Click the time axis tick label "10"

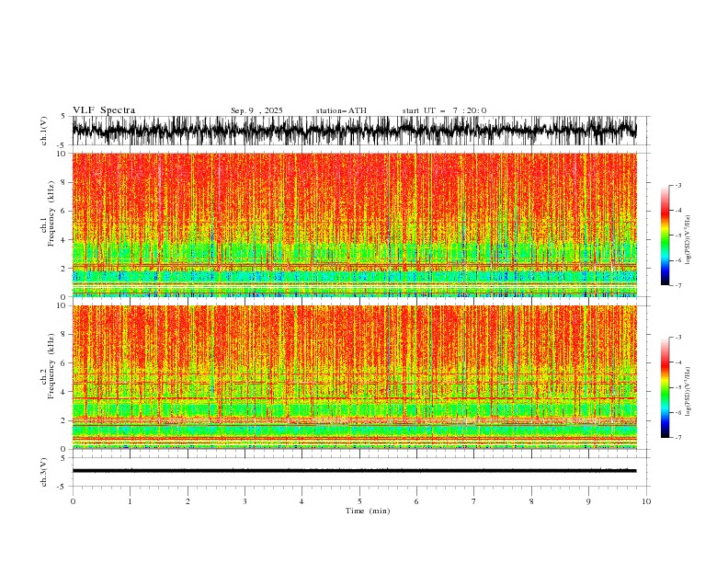click(646, 501)
